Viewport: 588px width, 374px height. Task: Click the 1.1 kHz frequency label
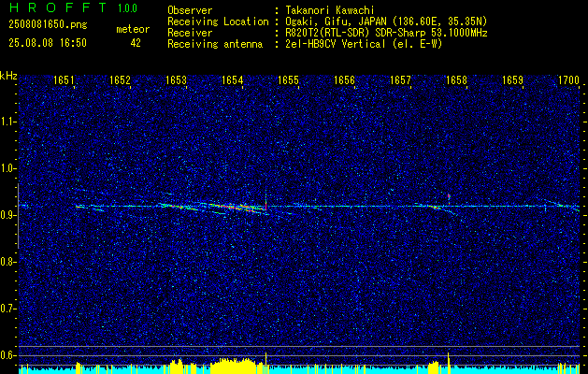tap(7, 122)
